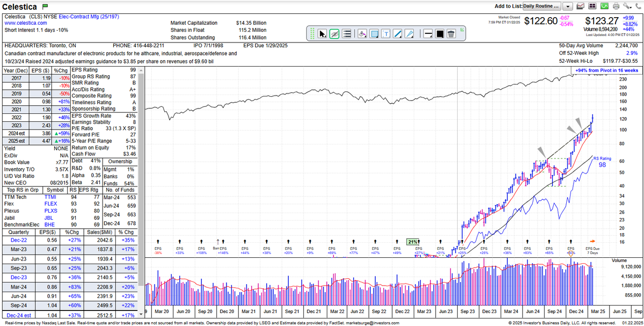This screenshot has width=644, height=326.
Task: Click the green curve pattern icon
Action: click(x=604, y=6)
